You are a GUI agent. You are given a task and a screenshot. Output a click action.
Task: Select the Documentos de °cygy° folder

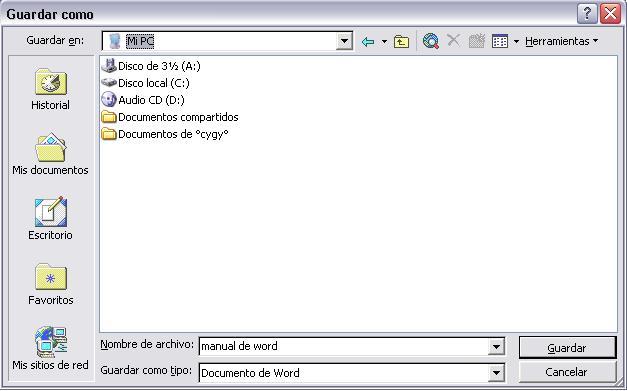165,134
